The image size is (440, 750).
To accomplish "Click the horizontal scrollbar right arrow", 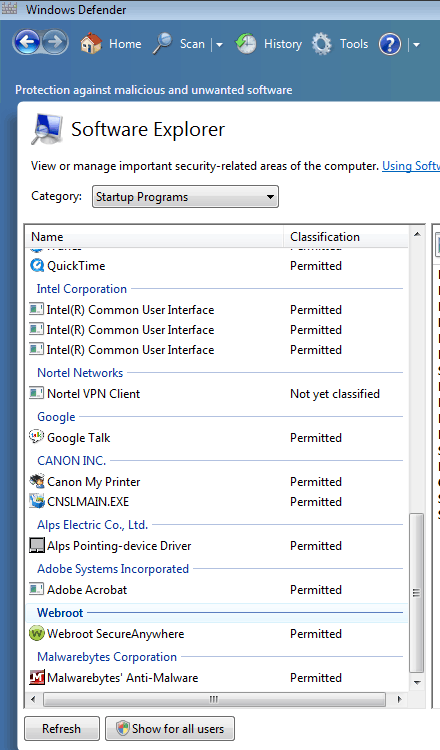I will point(400,699).
